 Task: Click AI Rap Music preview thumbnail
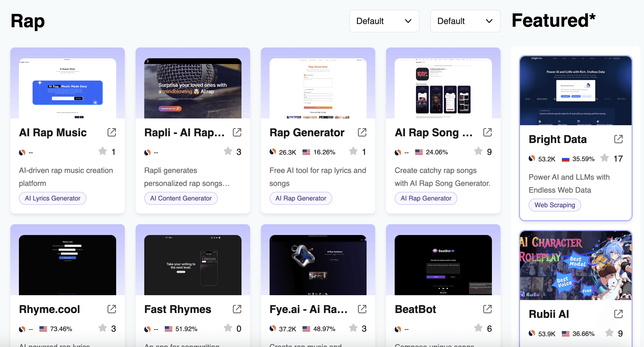coord(68,88)
